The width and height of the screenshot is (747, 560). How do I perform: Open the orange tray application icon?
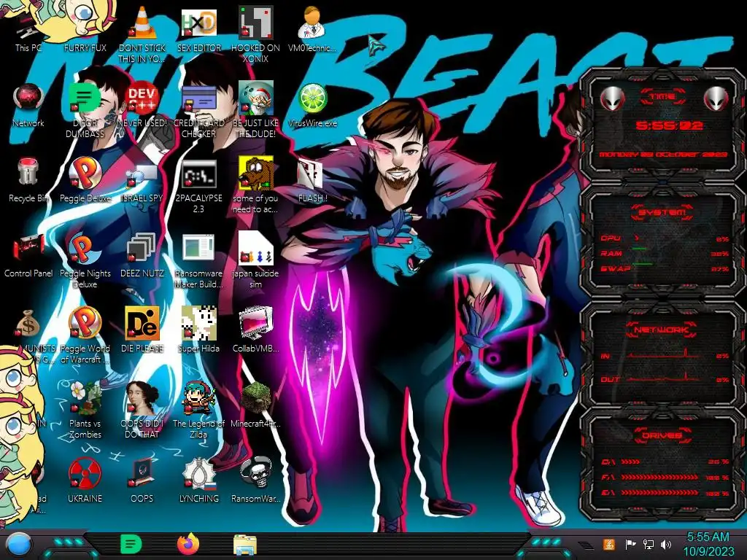(608, 544)
